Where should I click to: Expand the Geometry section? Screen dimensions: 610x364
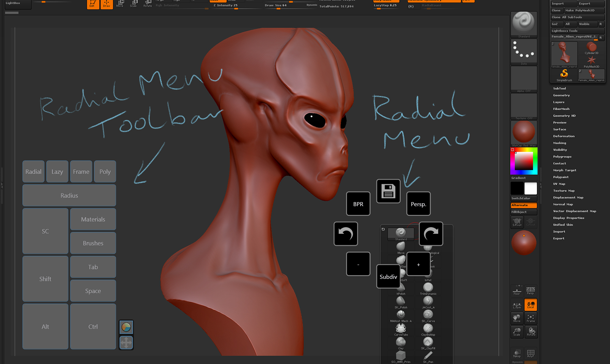561,95
